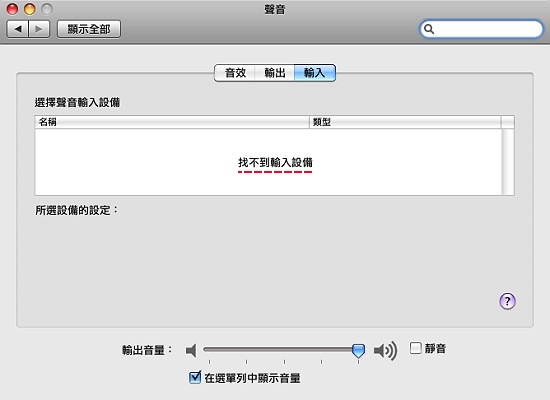Go back with the left arrow button
The height and width of the screenshot is (400, 550).
18,29
